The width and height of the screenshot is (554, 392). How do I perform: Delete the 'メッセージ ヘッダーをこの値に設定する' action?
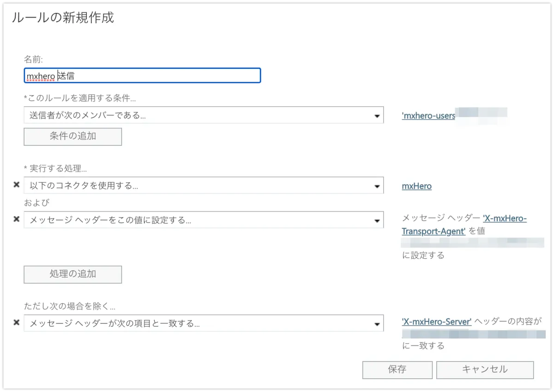coord(16,219)
